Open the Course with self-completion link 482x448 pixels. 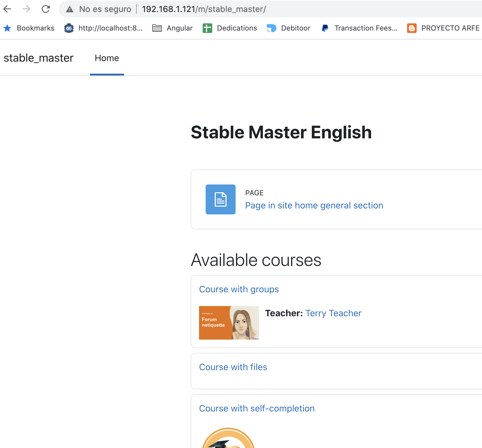tap(257, 408)
